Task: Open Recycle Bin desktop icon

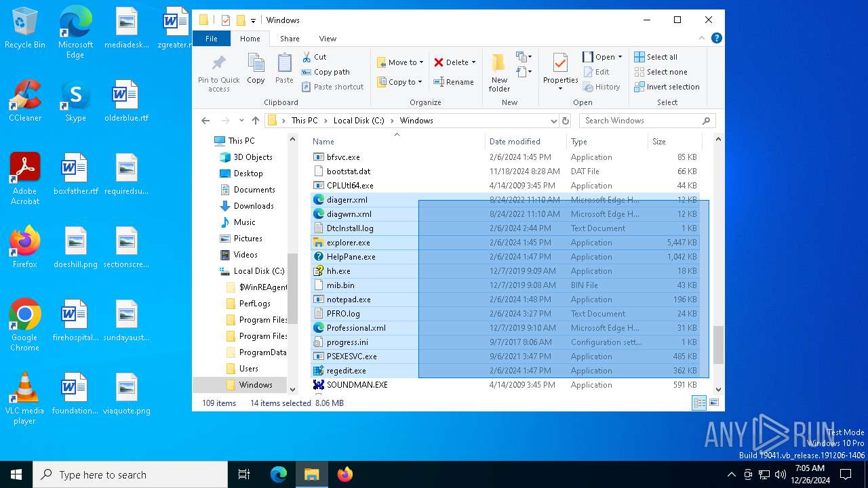Action: 25,28
